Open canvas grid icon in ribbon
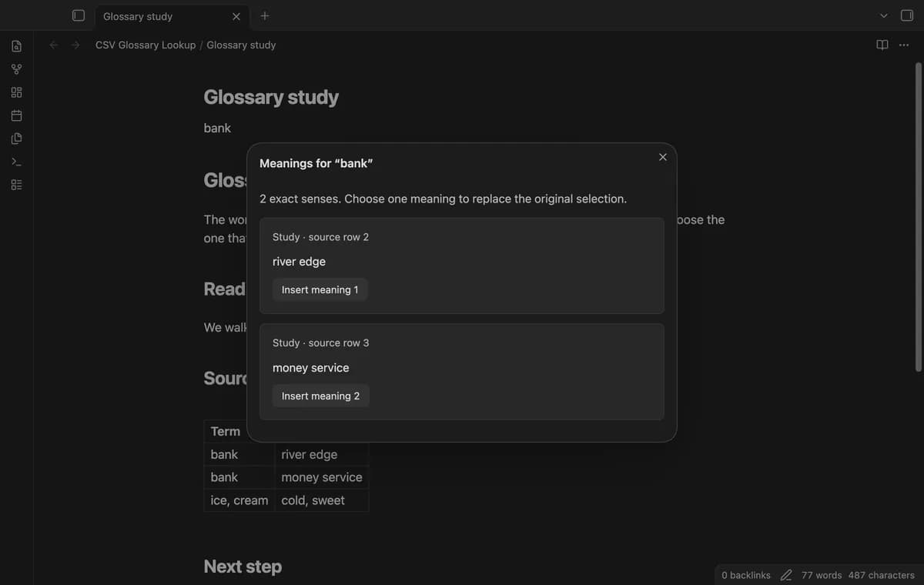This screenshot has height=585, width=924. click(x=16, y=92)
